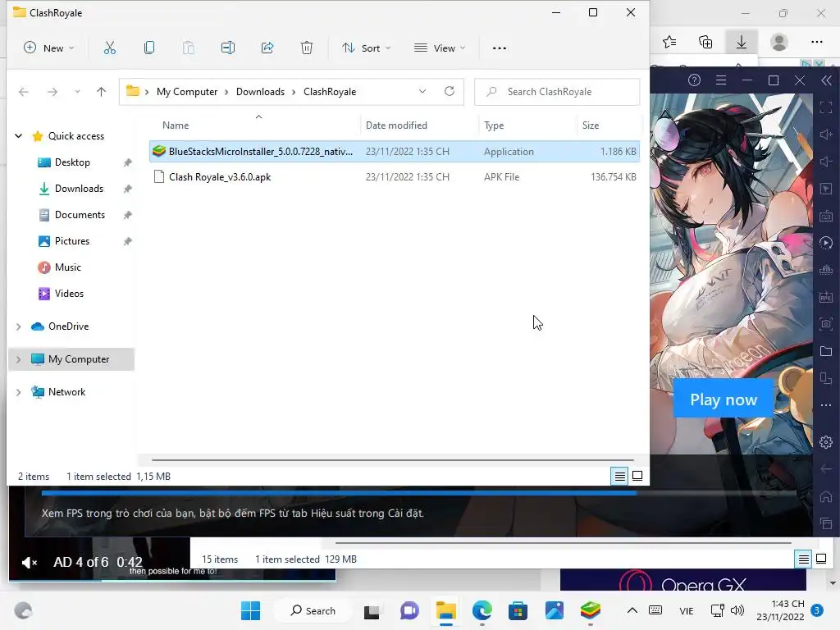Click BlueStacks install APK icon
Image resolution: width=840 pixels, height=630 pixels.
tap(826, 297)
